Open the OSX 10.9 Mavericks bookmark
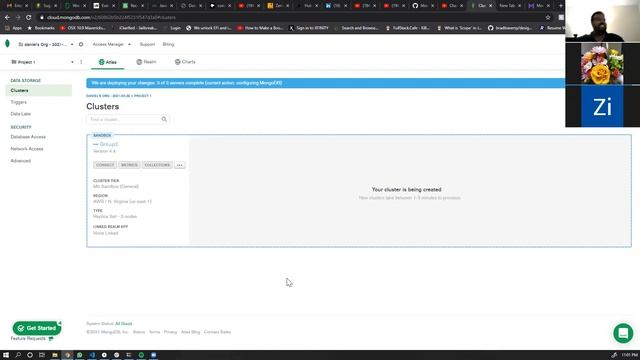The image size is (640, 360). coord(83,28)
